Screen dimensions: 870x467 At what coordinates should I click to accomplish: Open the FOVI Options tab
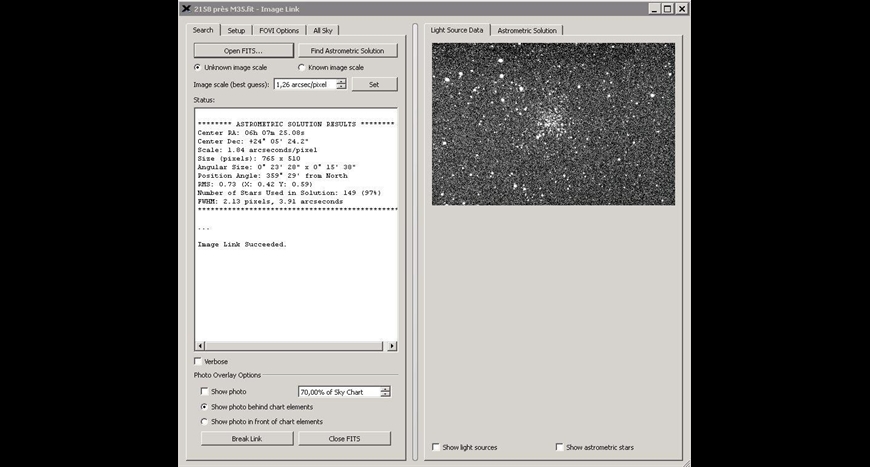click(x=278, y=30)
